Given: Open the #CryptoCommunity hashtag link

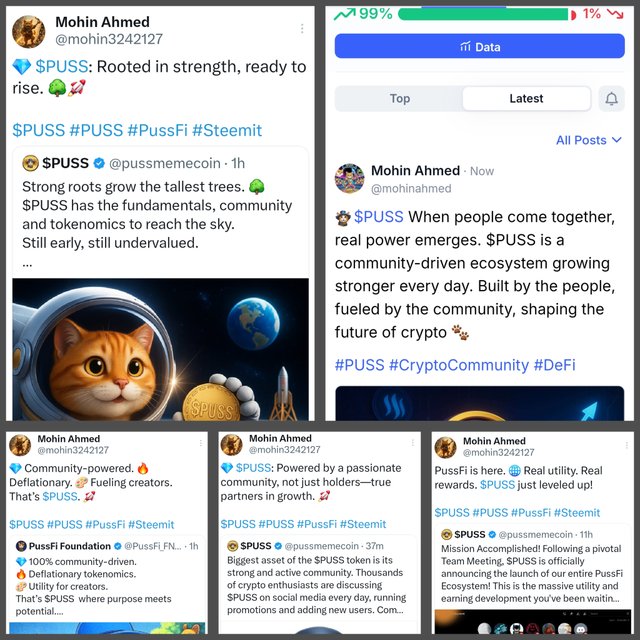Looking at the screenshot, I should tap(459, 365).
